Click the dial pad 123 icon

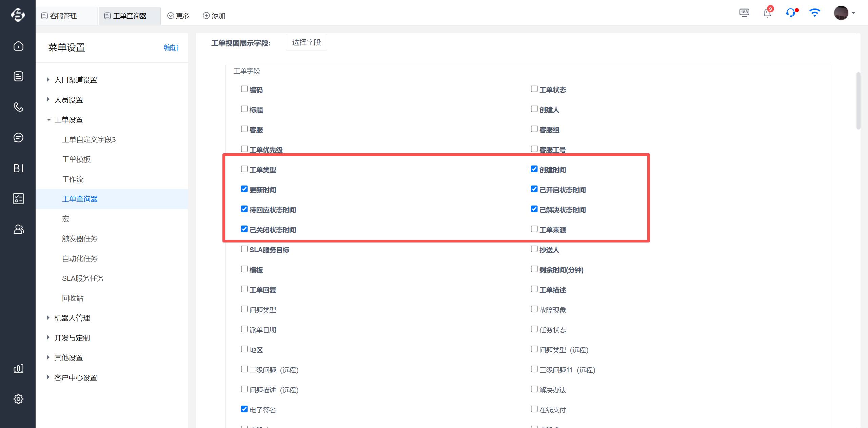point(744,13)
